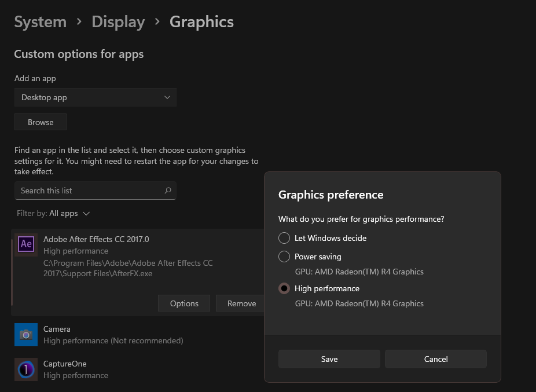Click the search magnifier icon
Image resolution: width=536 pixels, height=392 pixels.
[168, 190]
